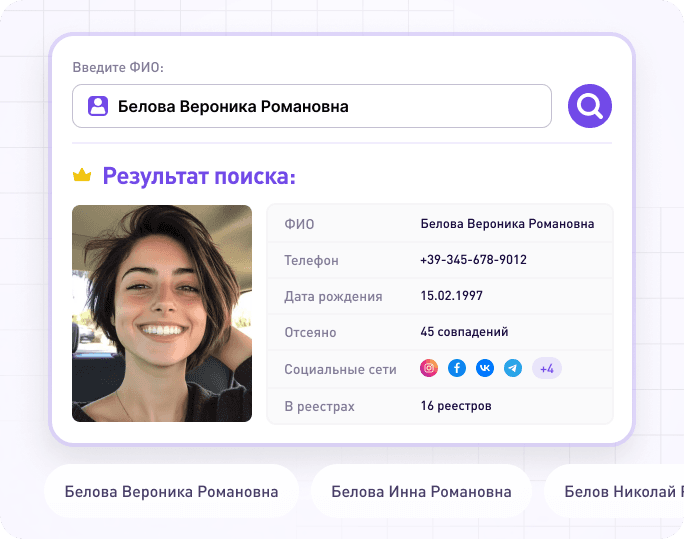Image resolution: width=684 pixels, height=539 pixels.
Task: Open the Telegram icon in social networks
Action: 513,369
